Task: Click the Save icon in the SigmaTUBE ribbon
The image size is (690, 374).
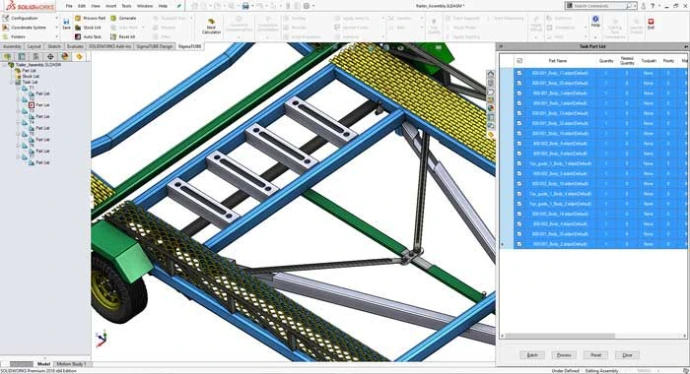Action: (66, 21)
